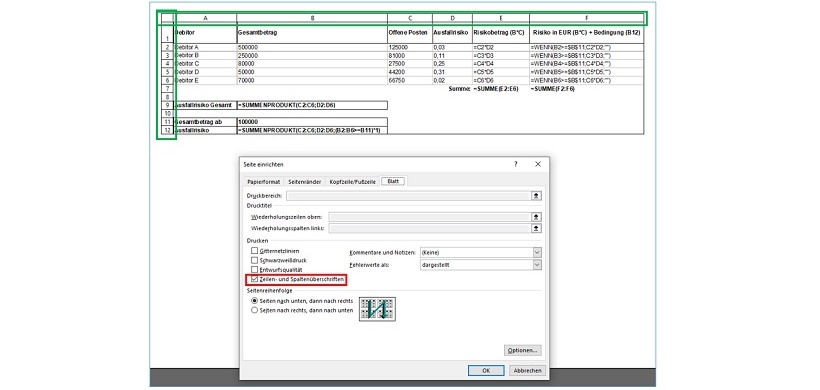
Task: Switch to the Papierformat tab
Action: click(263, 182)
